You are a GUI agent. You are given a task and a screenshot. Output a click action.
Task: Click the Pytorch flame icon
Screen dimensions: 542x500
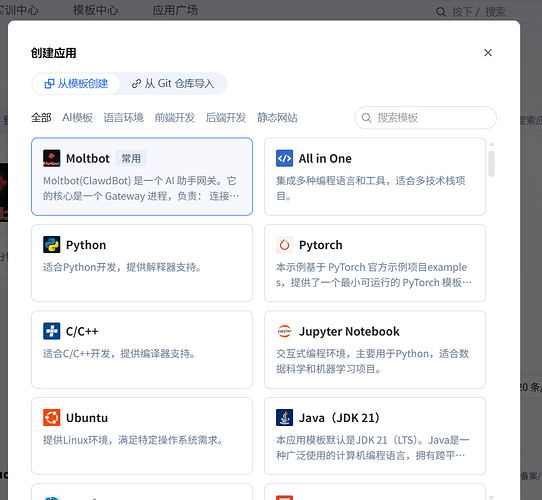click(284, 244)
